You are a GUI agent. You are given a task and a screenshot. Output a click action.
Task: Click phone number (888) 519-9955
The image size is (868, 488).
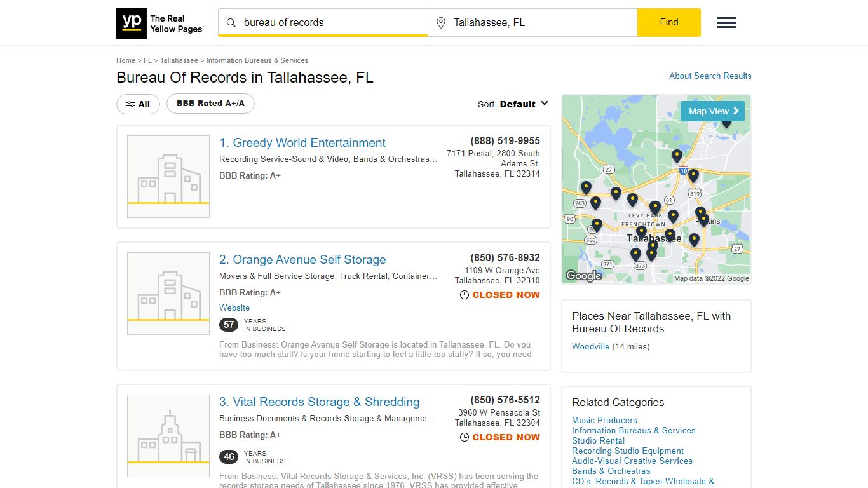click(505, 140)
